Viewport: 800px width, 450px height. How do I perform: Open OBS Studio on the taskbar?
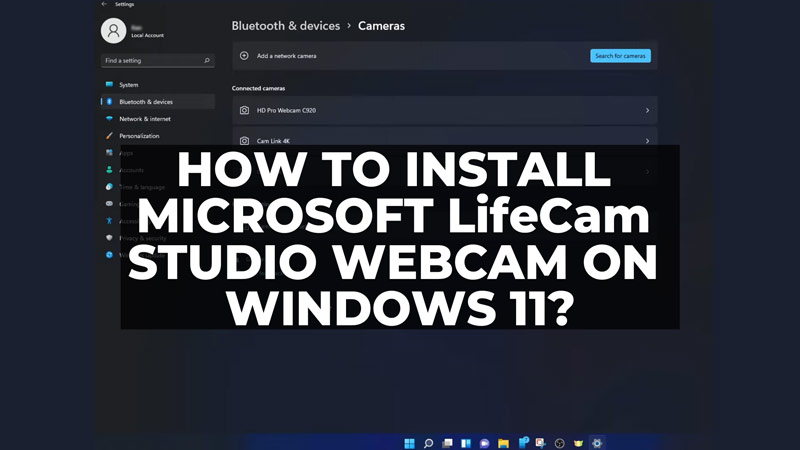(560, 443)
